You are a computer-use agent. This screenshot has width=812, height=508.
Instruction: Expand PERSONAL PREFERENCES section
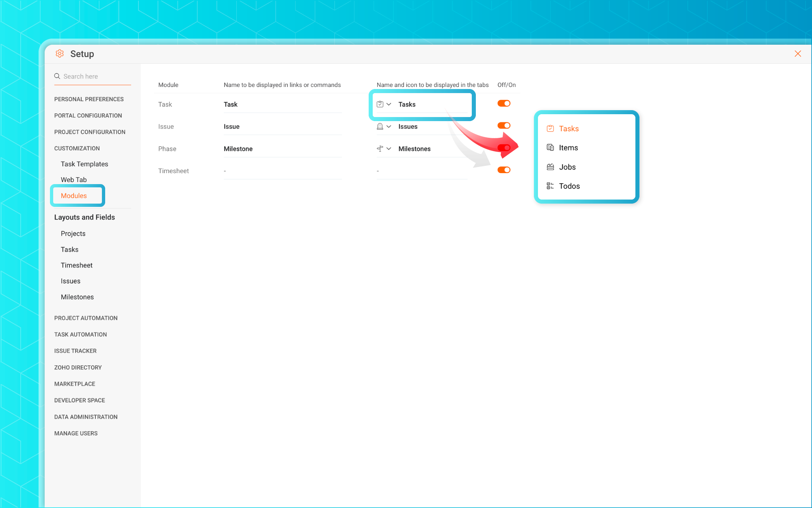pyautogui.click(x=89, y=99)
